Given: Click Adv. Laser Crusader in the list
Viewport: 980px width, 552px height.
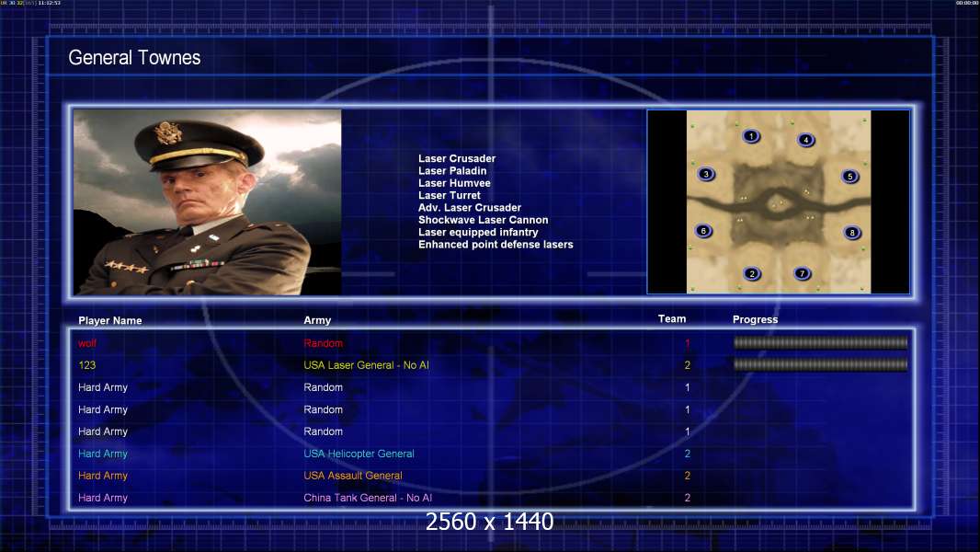Looking at the screenshot, I should coord(470,208).
